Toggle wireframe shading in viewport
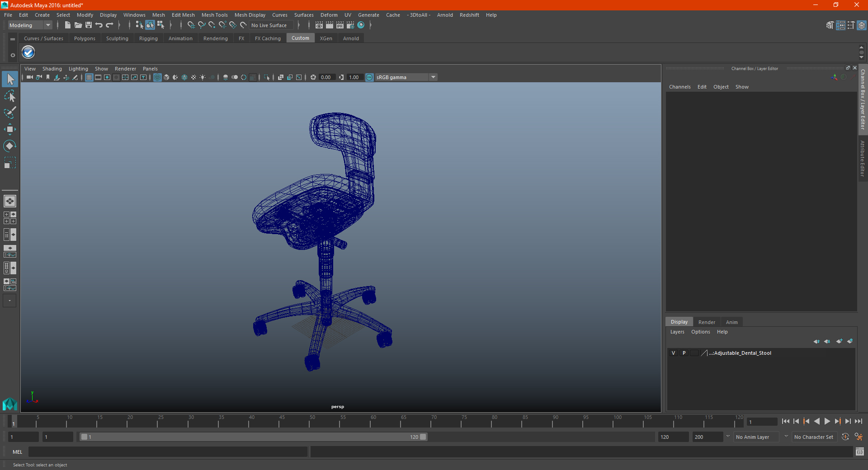868x470 pixels. pos(157,77)
